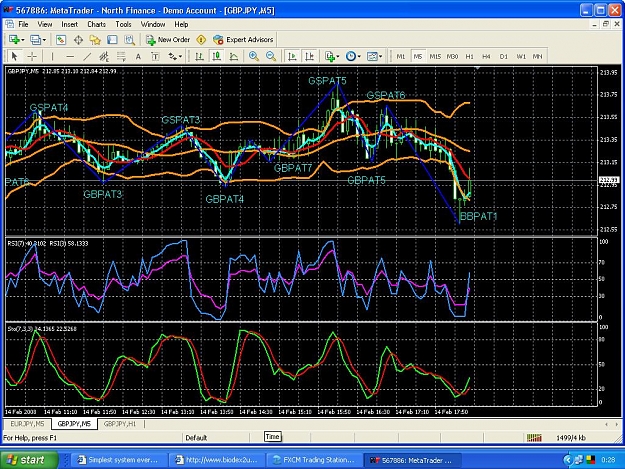Screen dimensions: 625x469
Task: Click the Zoom In magnifier
Action: click(x=254, y=56)
